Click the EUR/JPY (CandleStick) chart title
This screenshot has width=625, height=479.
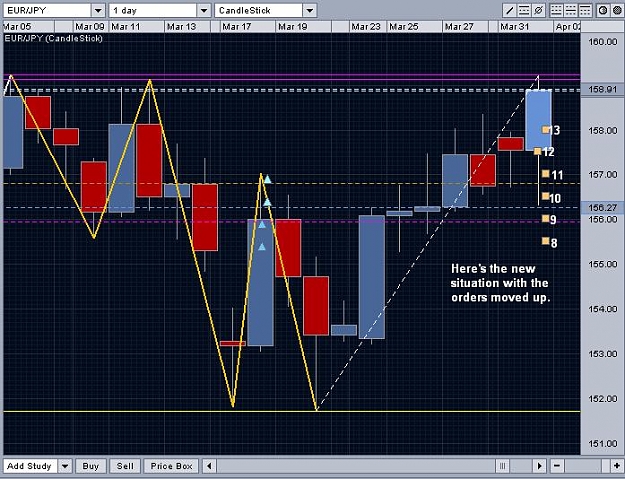53,39
